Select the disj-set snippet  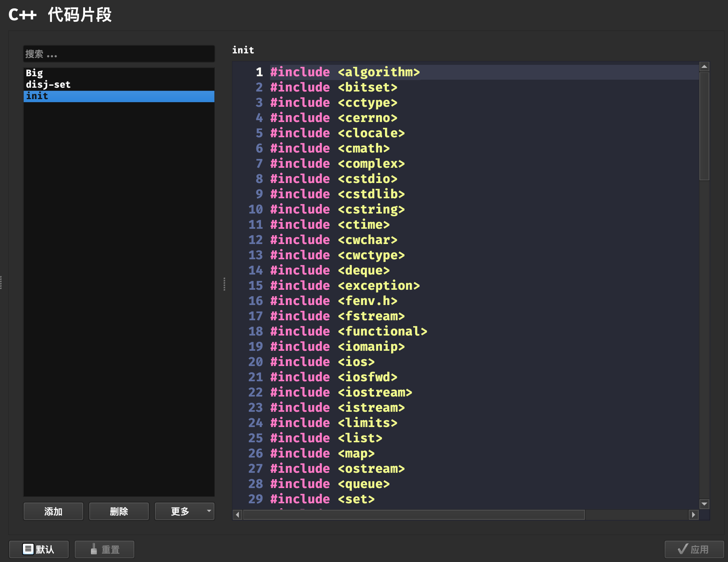48,84
